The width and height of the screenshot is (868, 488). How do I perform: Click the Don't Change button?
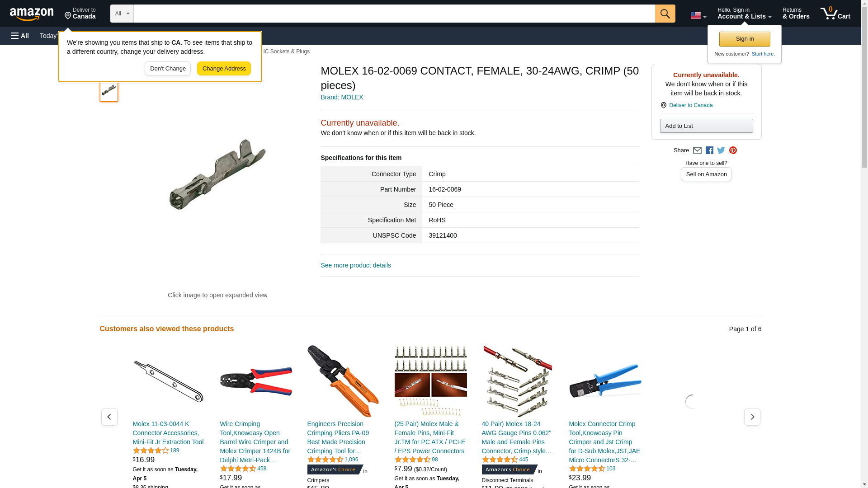point(168,69)
